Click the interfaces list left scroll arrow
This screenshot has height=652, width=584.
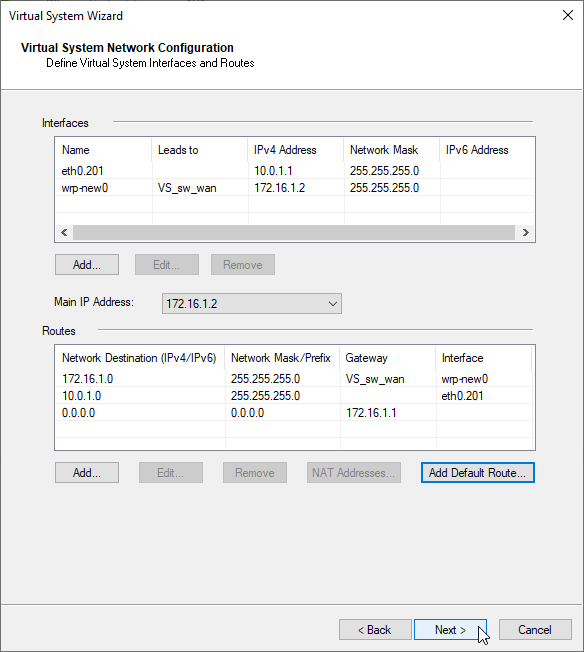point(64,232)
